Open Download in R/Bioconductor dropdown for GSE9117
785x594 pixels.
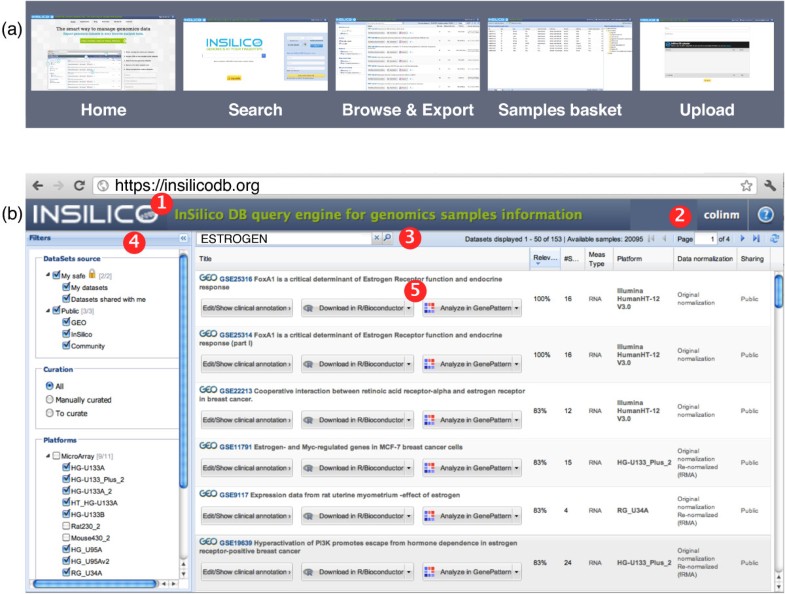coord(409,516)
